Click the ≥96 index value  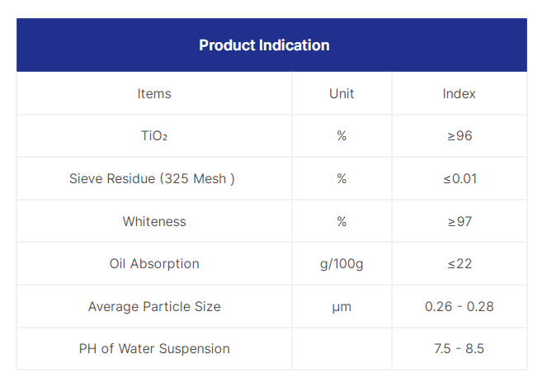pyautogui.click(x=459, y=135)
